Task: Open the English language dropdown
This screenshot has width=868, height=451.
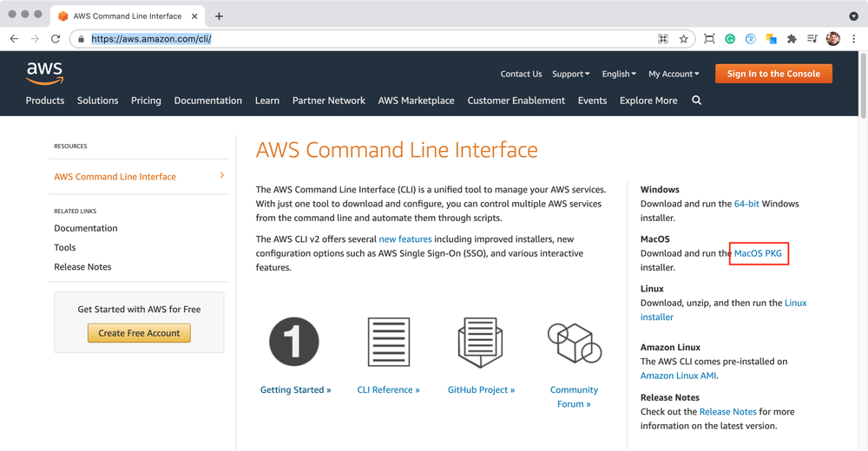Action: [x=619, y=74]
